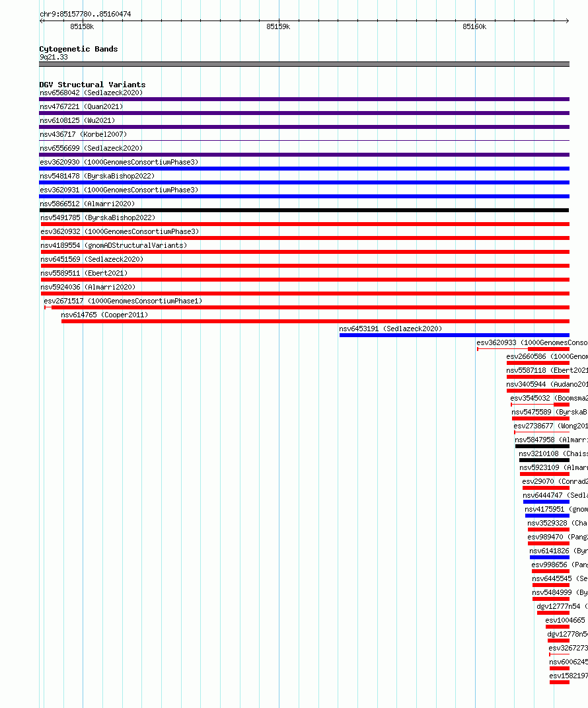Click the gray 9q21.33 cytogenetic band bar
Image resolution: width=588 pixels, height=708 pixels.
click(x=304, y=65)
